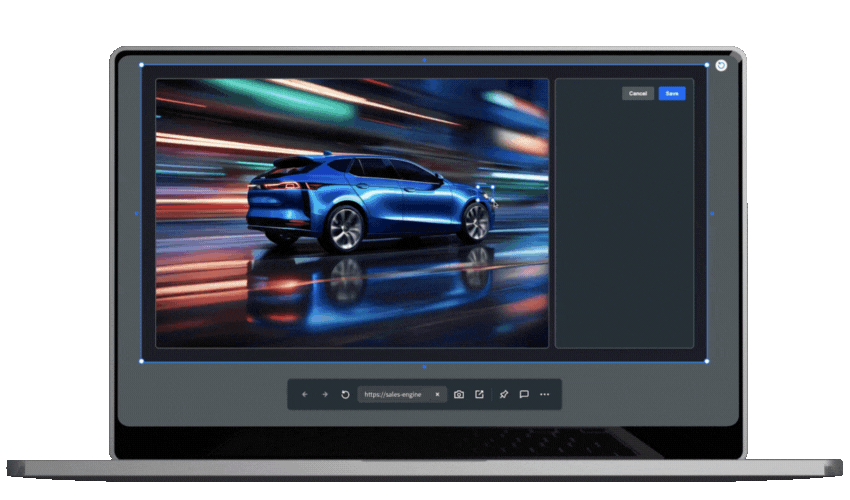Take a screenshot with the camera icon
850x500 pixels.
point(459,395)
